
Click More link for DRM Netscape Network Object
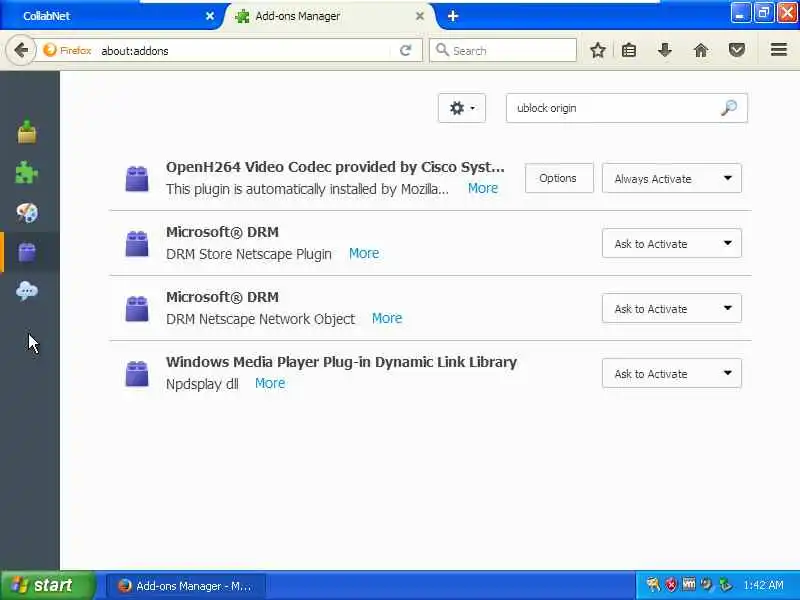click(387, 318)
